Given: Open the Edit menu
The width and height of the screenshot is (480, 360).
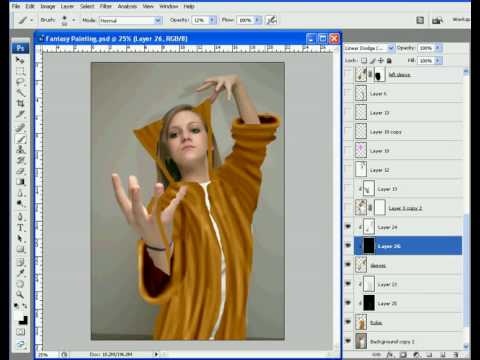Looking at the screenshot, I should pyautogui.click(x=30, y=6).
